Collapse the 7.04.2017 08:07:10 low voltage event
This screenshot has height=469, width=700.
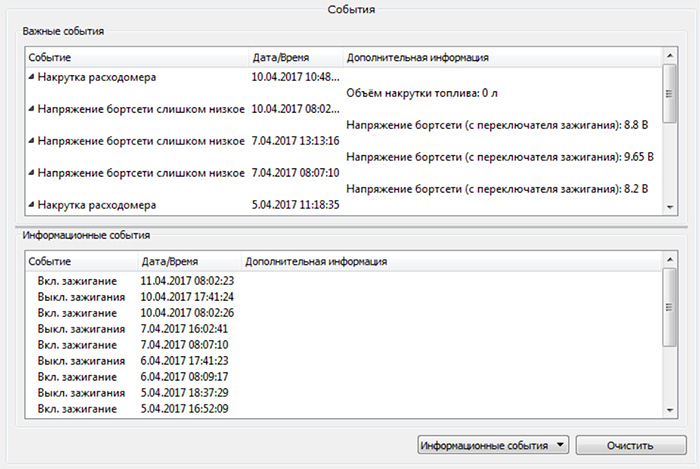[31, 173]
